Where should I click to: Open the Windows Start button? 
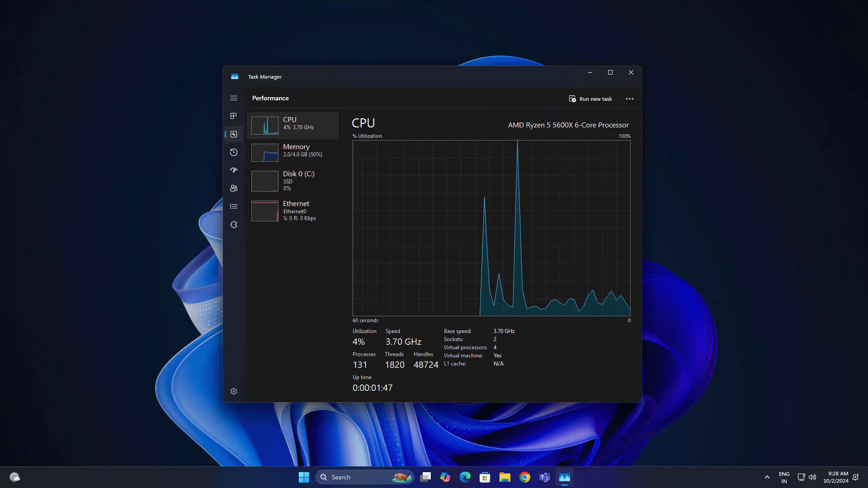pos(304,477)
